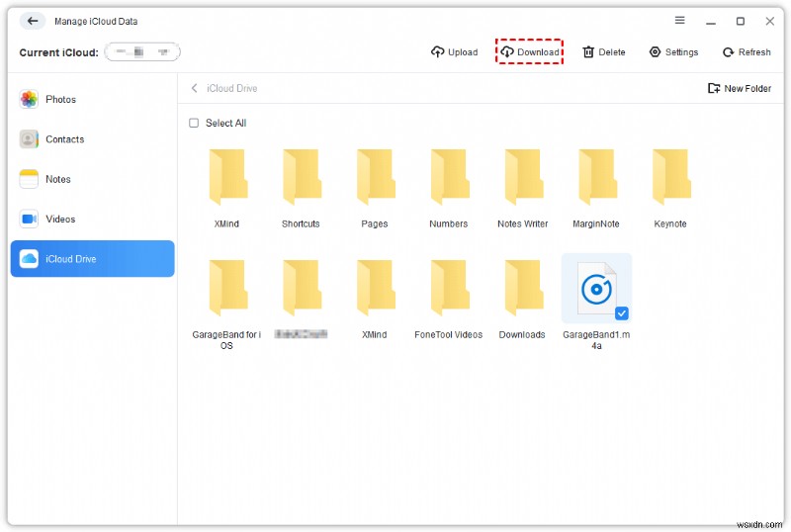The width and height of the screenshot is (791, 532).
Task: Open the Shortcuts folder
Action: [x=302, y=177]
